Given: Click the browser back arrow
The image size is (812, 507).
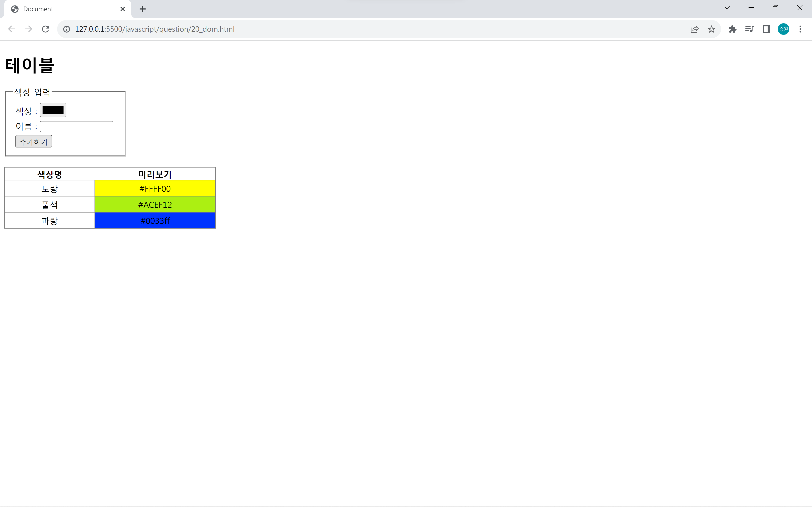Looking at the screenshot, I should click(x=12, y=29).
